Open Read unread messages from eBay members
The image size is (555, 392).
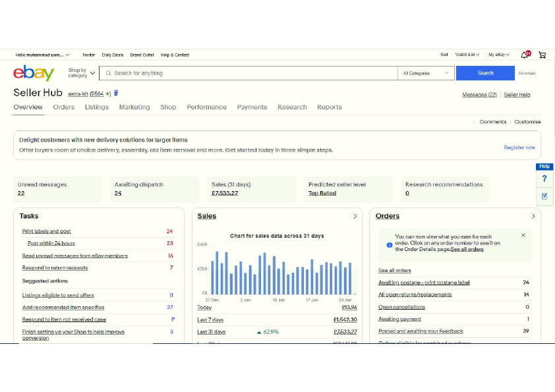[x=74, y=256]
